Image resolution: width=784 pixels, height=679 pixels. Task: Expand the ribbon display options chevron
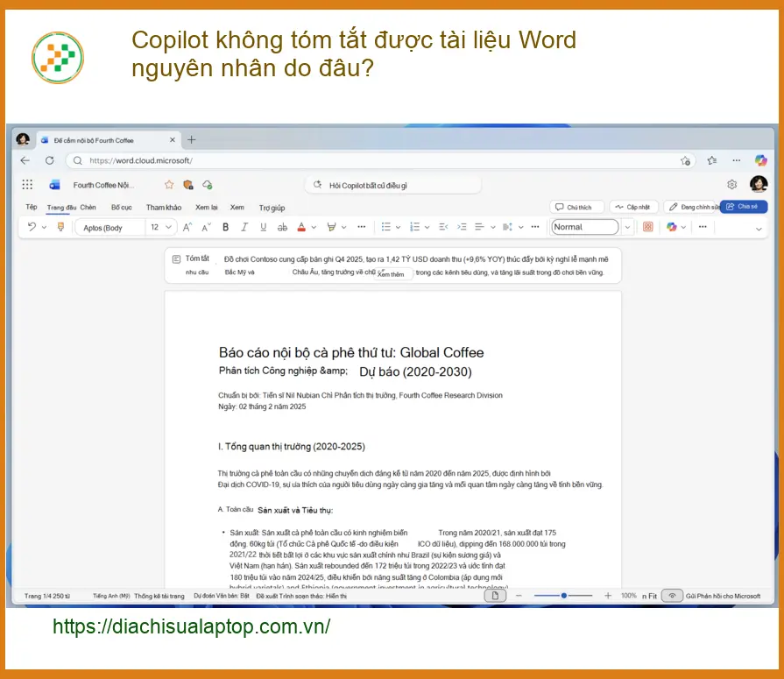pos(759,229)
